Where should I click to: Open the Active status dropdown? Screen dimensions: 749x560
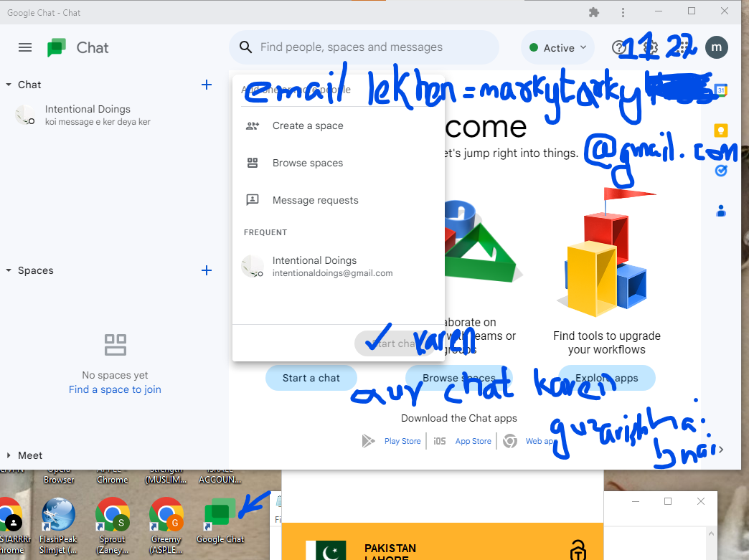(x=557, y=48)
